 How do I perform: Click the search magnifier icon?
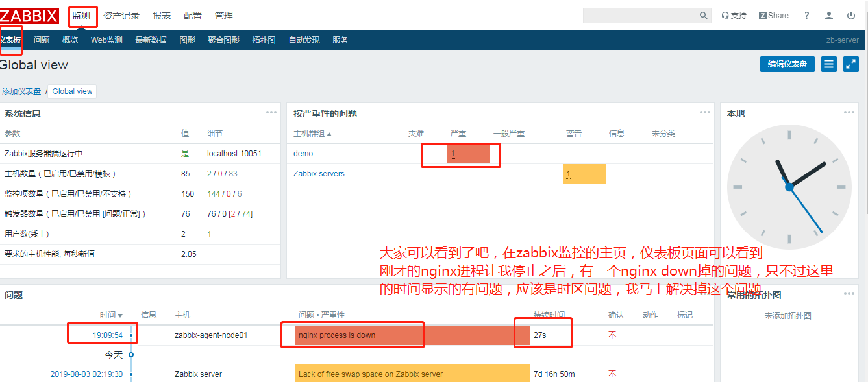pyautogui.click(x=704, y=16)
